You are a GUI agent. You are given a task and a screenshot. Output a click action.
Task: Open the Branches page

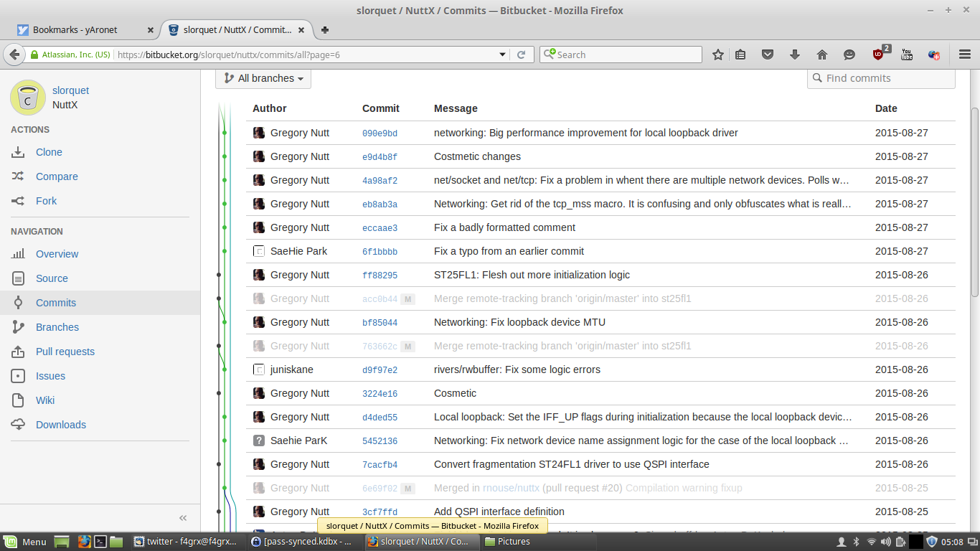(57, 327)
